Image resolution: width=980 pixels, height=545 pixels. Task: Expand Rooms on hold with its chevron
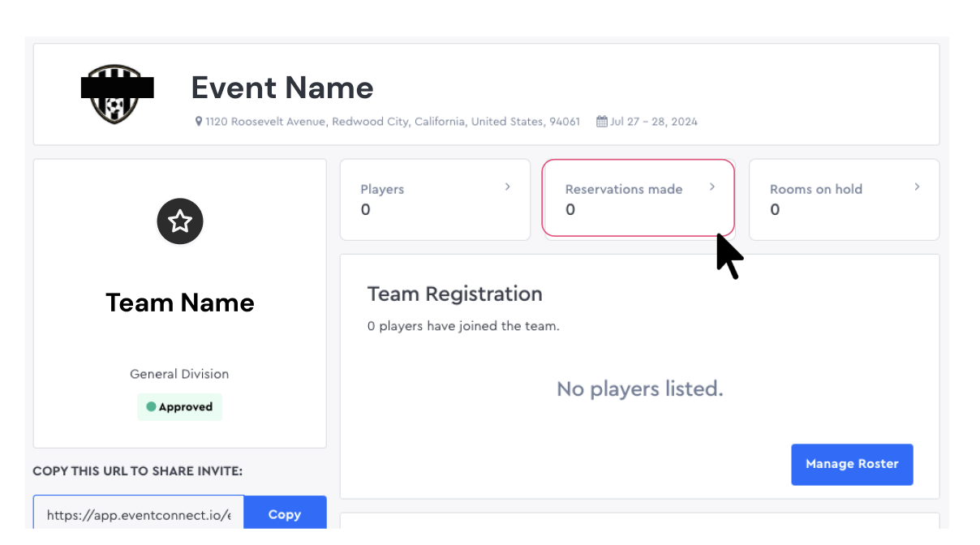[917, 187]
